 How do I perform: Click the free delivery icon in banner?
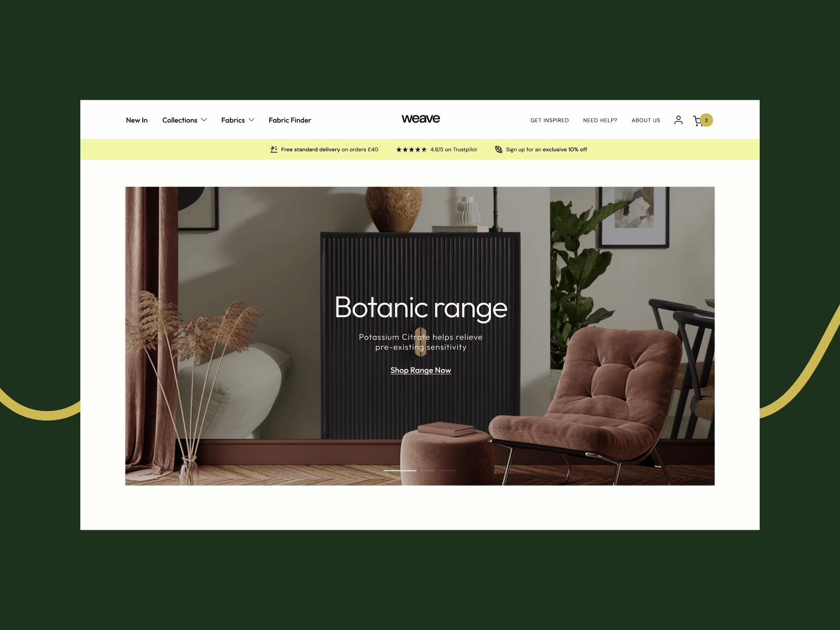click(274, 150)
